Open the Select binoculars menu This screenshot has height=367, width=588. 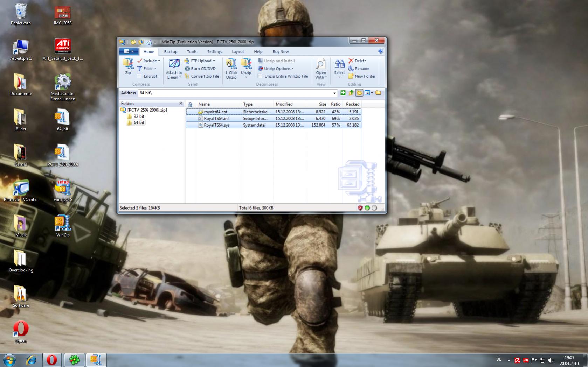(x=339, y=68)
